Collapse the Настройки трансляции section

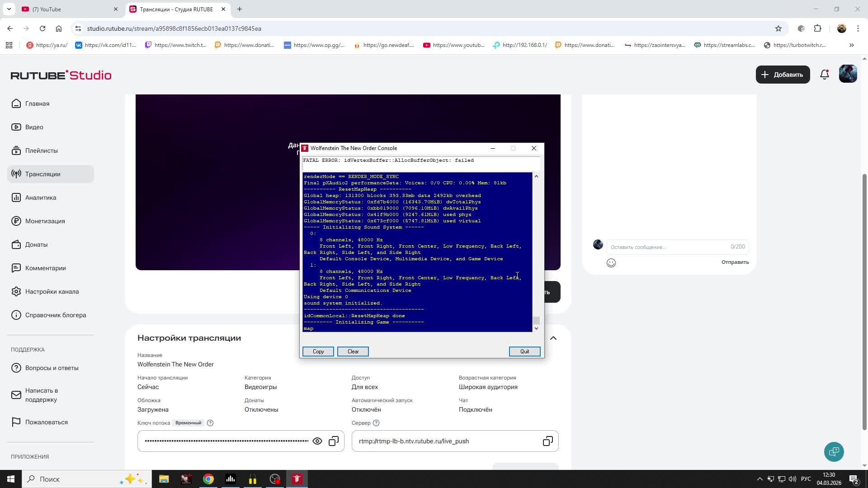point(553,338)
